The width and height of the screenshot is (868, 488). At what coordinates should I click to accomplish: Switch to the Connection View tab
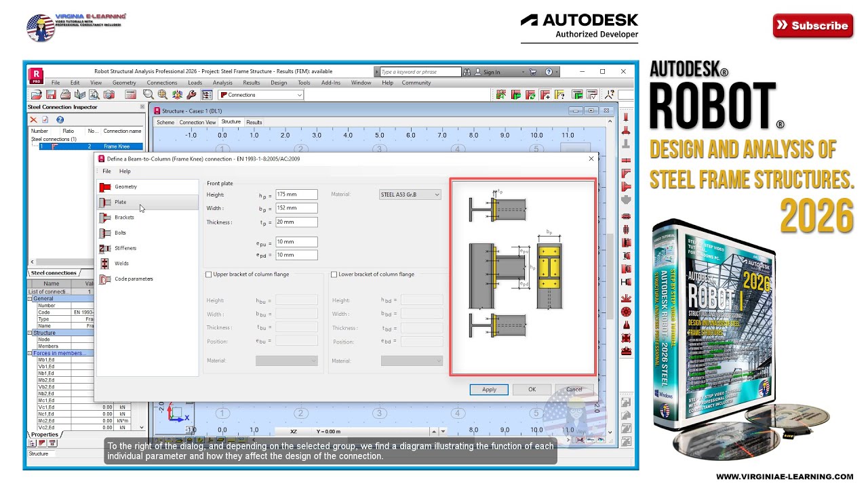coord(197,123)
